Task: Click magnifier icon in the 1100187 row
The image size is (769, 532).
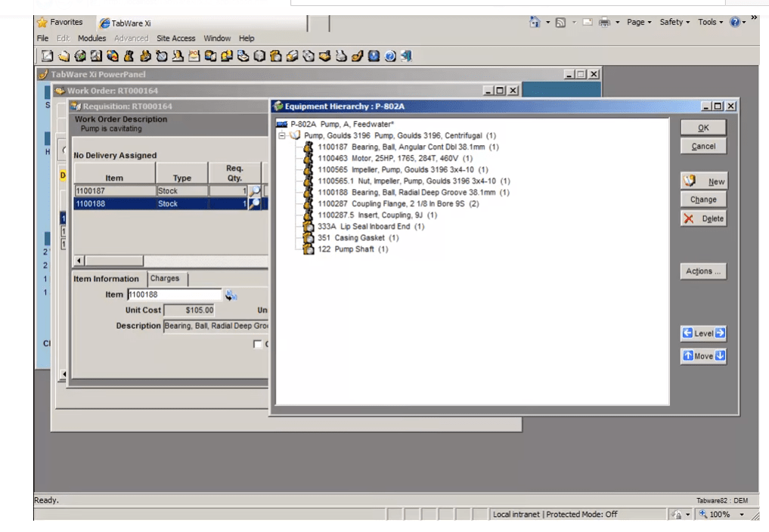Action: (255, 191)
